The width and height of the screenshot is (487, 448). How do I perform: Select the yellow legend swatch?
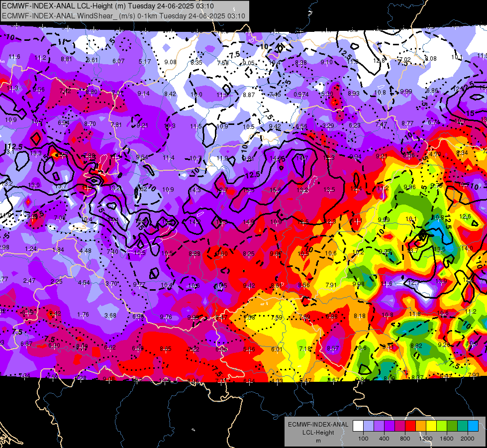click(431, 426)
